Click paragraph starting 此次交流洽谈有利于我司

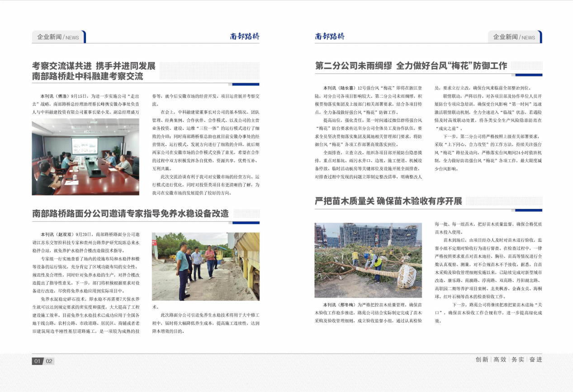[206, 184]
